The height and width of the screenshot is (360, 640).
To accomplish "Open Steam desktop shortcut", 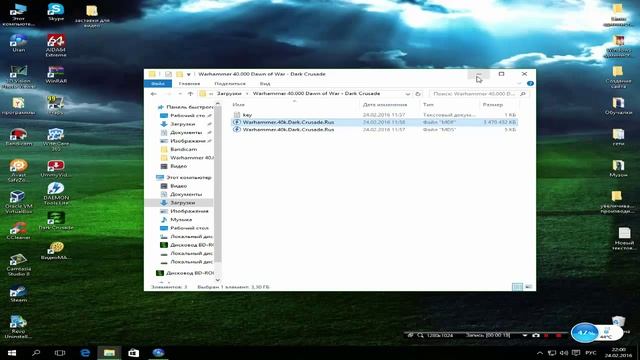I will tap(18, 293).
